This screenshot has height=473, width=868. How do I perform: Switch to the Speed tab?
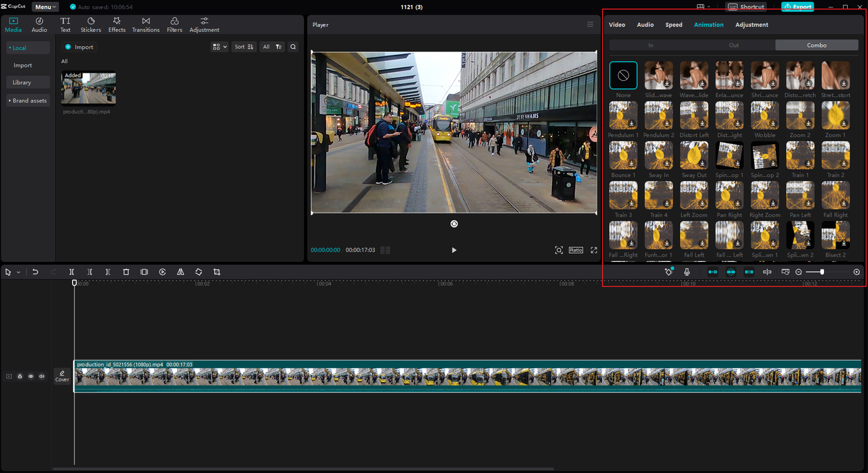pyautogui.click(x=673, y=24)
